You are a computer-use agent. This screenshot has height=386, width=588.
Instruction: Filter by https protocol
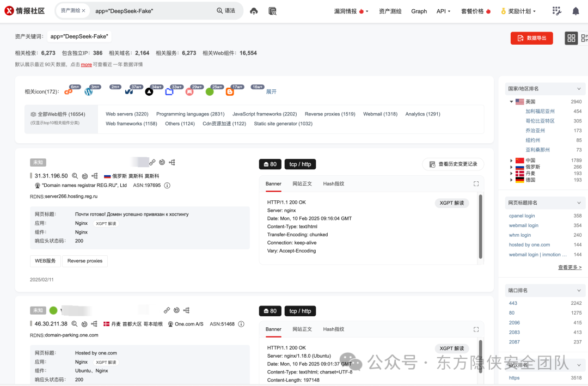tap(514, 378)
